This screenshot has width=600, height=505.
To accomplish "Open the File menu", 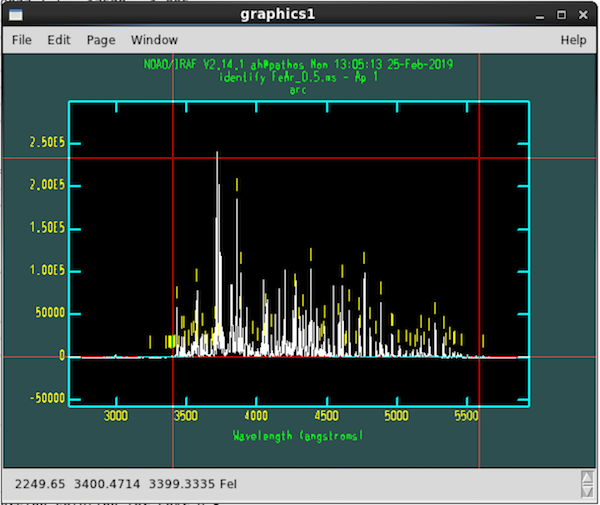I will pos(21,40).
